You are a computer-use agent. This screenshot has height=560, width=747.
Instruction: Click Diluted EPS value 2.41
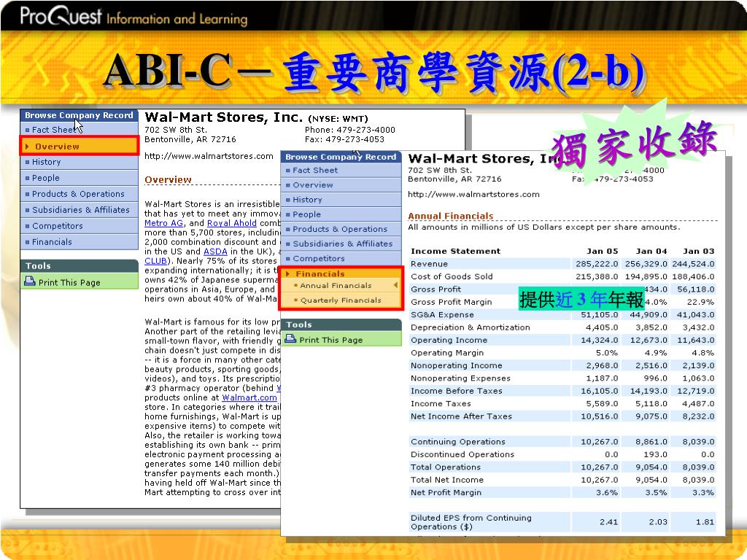(x=608, y=522)
